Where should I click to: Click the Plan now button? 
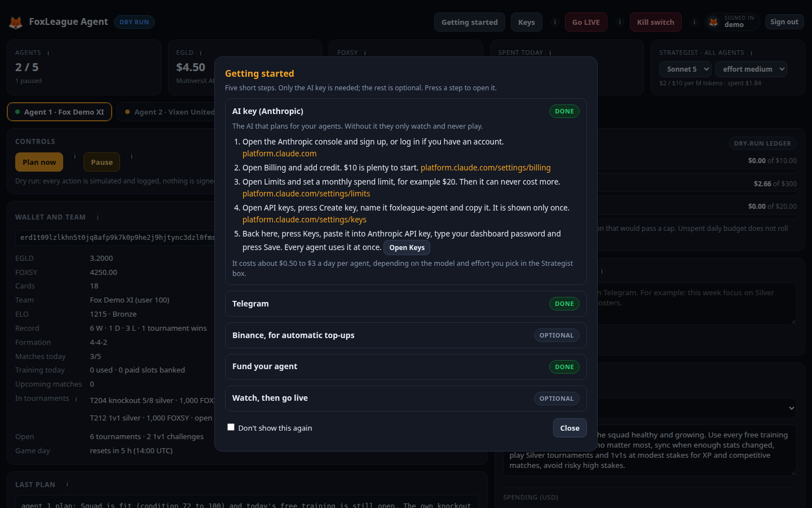39,162
